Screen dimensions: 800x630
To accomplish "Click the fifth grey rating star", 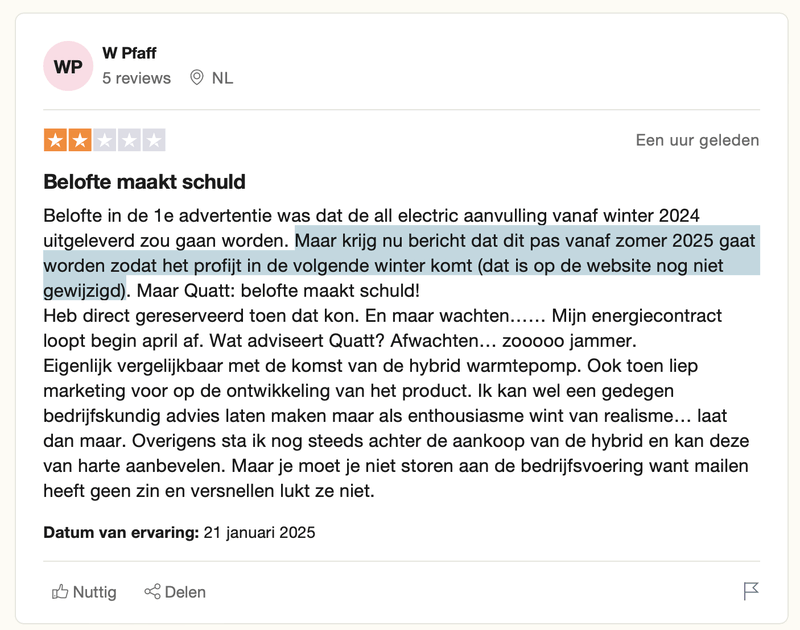I will tap(153, 140).
